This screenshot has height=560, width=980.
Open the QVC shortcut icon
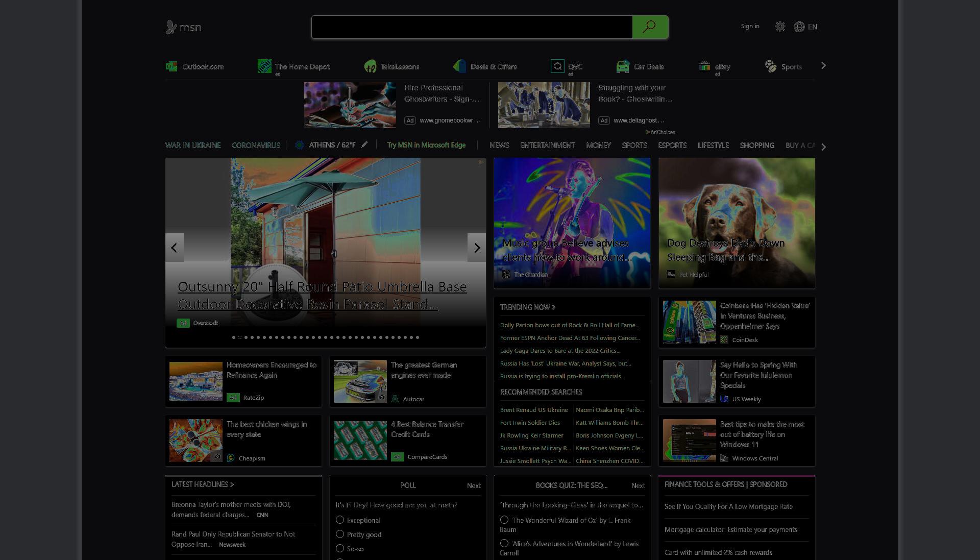[x=557, y=66]
